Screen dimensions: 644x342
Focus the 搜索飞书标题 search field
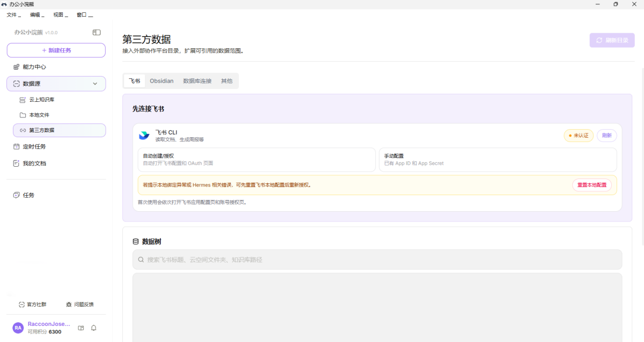(x=377, y=259)
